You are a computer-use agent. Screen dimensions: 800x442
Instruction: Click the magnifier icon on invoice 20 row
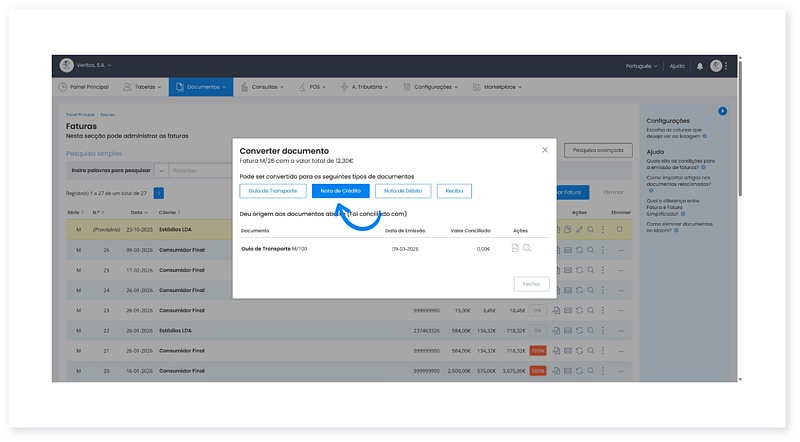point(591,371)
